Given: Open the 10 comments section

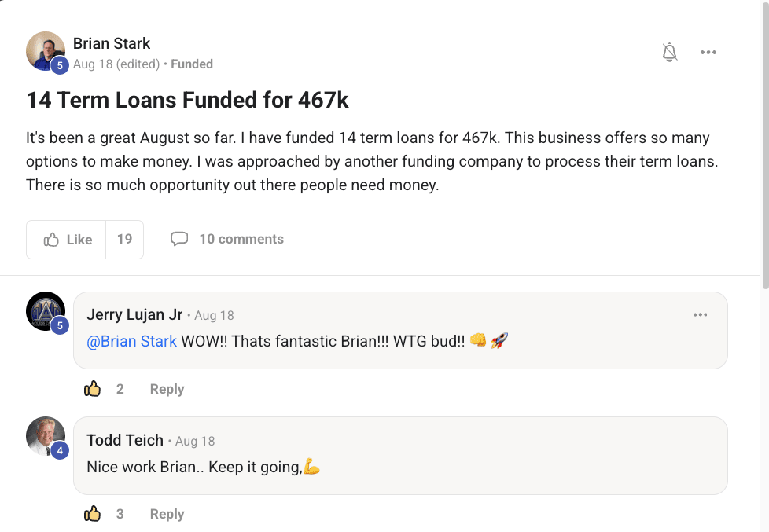Looking at the screenshot, I should point(227,239).
